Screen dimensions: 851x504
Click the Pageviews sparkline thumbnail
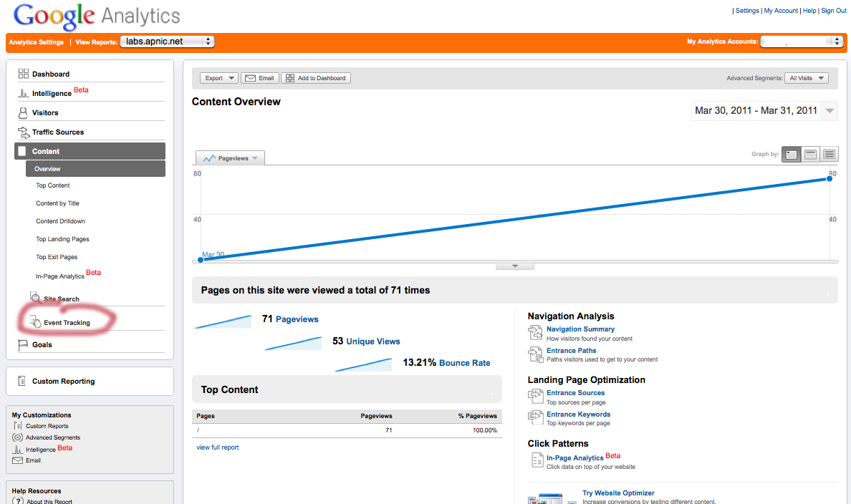pyautogui.click(x=223, y=322)
